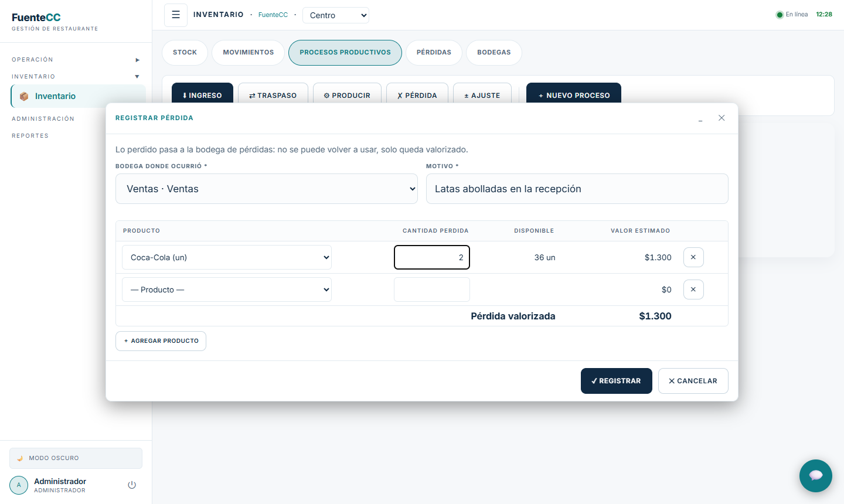Viewport: 844px width, 504px height.
Task: Open Administración in the sidebar
Action: [x=43, y=119]
